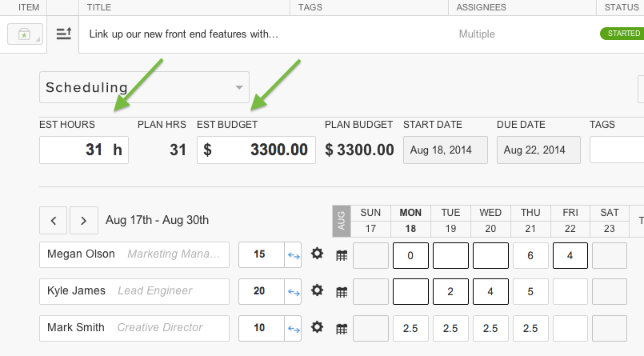Open settings gear for Mark Smith

[317, 327]
